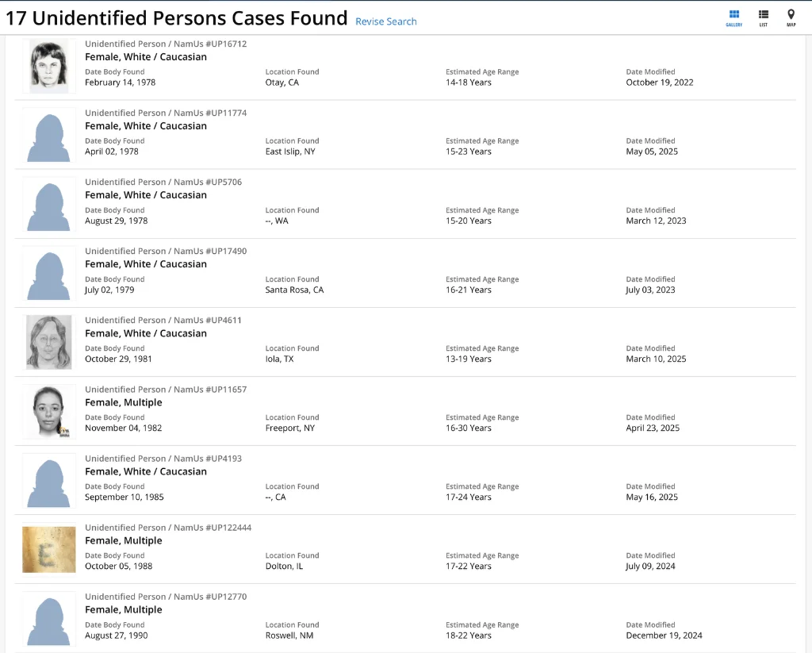The height and width of the screenshot is (653, 812).
Task: Open sketch thumbnail for case UP16712
Action: (x=49, y=66)
